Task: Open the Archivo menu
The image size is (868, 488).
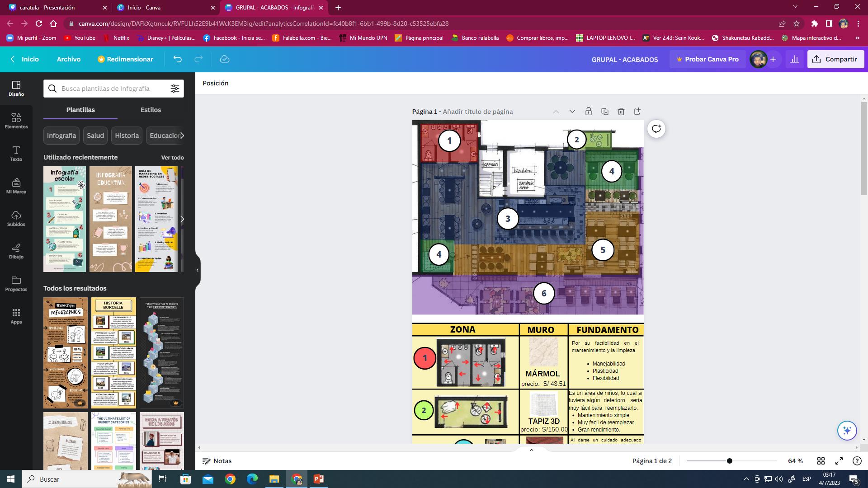Action: point(69,59)
